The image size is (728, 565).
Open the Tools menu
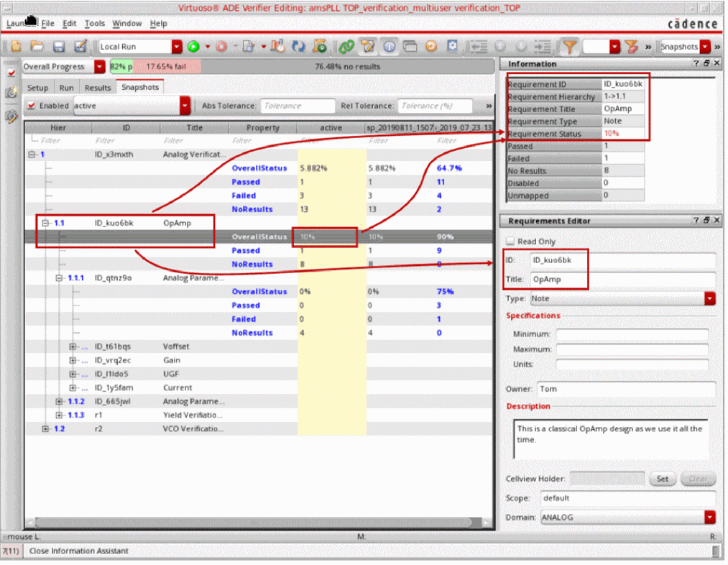94,24
